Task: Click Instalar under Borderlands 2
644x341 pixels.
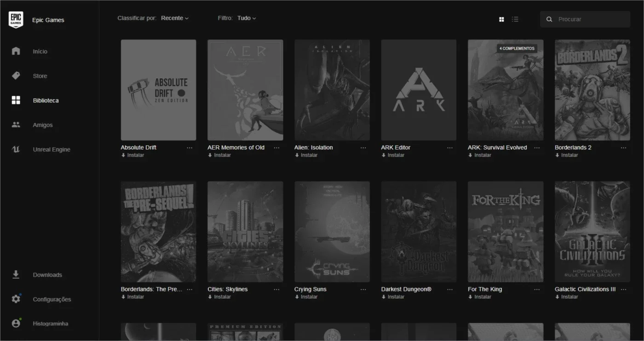Action: click(x=566, y=155)
